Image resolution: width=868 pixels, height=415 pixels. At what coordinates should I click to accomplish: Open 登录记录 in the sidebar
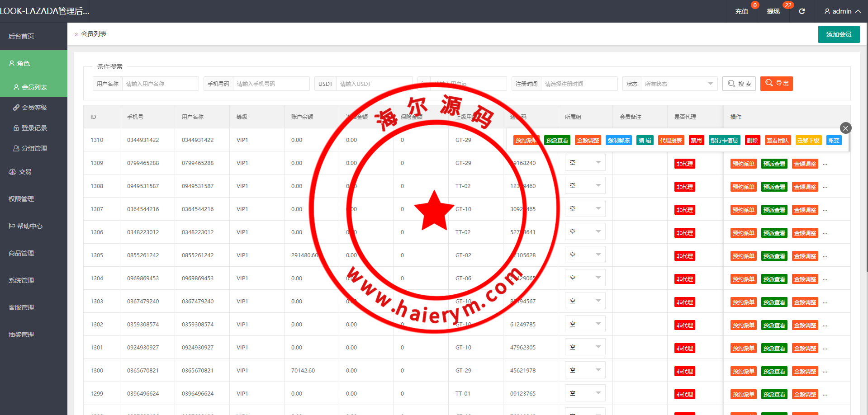click(x=34, y=128)
